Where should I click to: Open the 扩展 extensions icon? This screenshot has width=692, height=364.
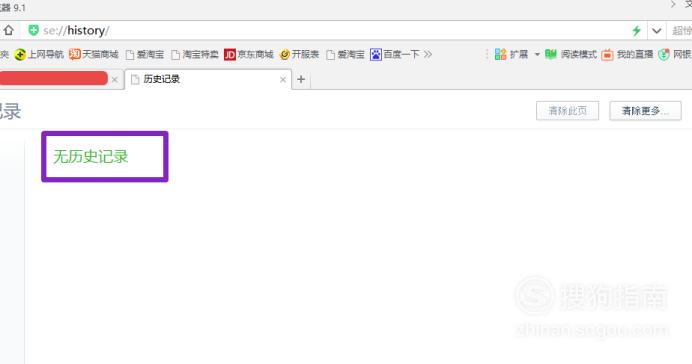(500, 55)
